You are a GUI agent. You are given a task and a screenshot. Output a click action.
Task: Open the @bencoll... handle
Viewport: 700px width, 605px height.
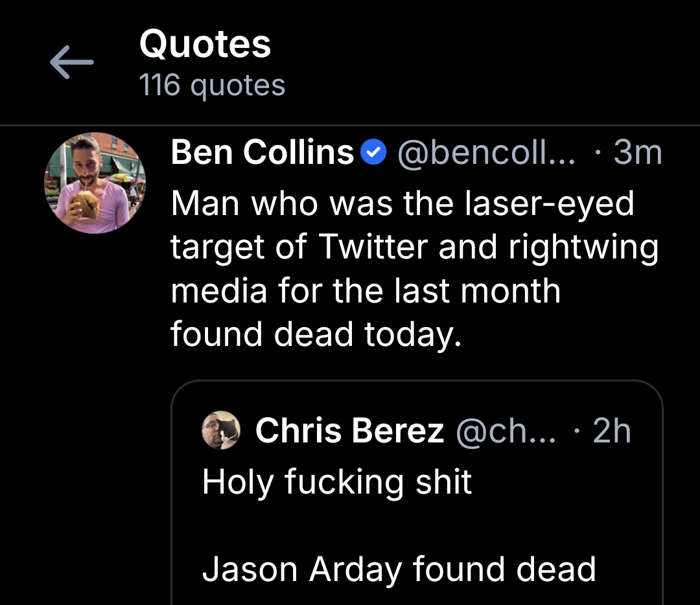coord(486,153)
